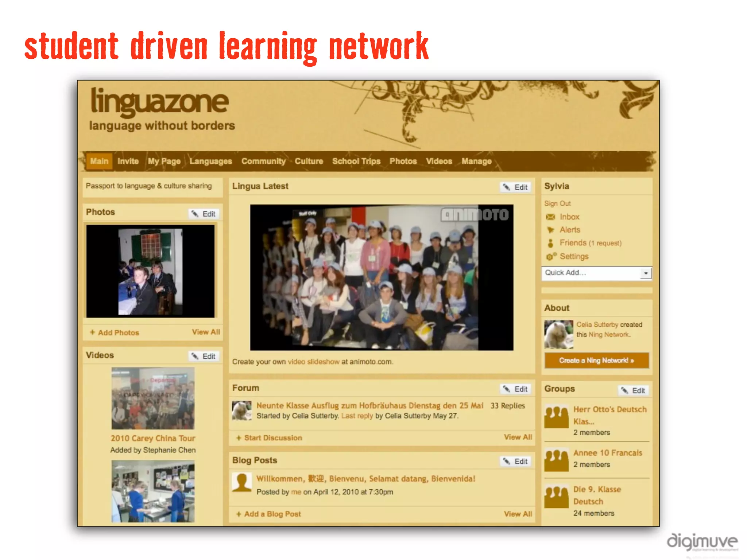Open Annee 10 Francais group link
Screen dimensions: 747x560
click(x=608, y=453)
